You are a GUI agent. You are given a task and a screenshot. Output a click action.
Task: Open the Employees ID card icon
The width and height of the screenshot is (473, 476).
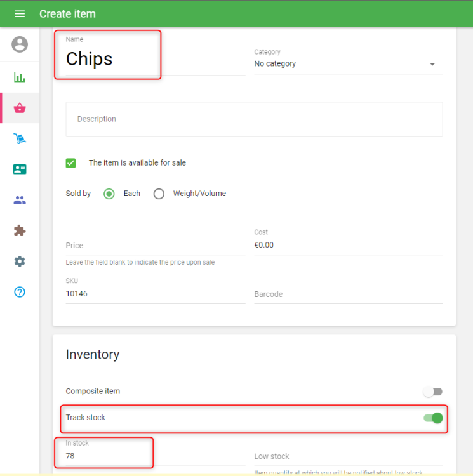pos(20,169)
